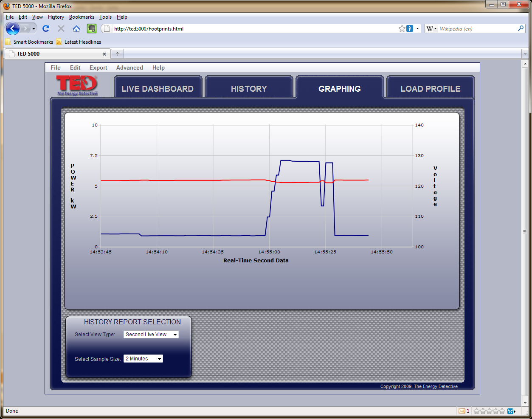The width and height of the screenshot is (532, 419).
Task: Click mail notification icon in status bar
Action: point(462,411)
